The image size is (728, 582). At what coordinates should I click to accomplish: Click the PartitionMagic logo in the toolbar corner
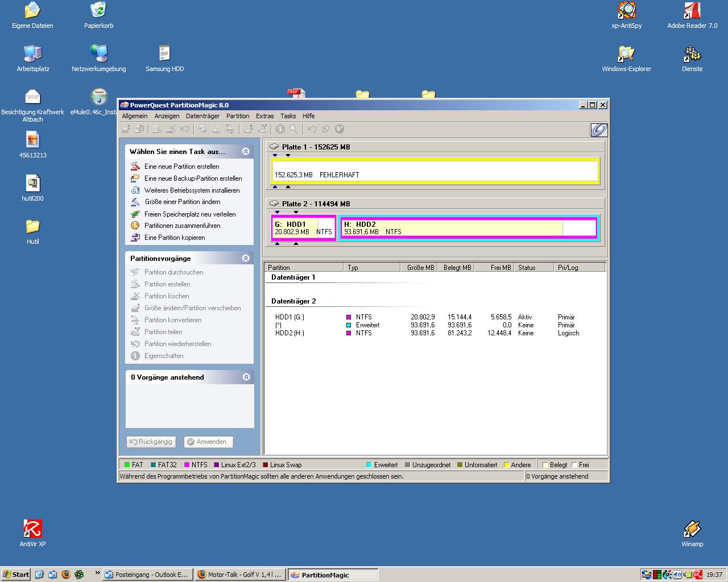click(x=599, y=130)
